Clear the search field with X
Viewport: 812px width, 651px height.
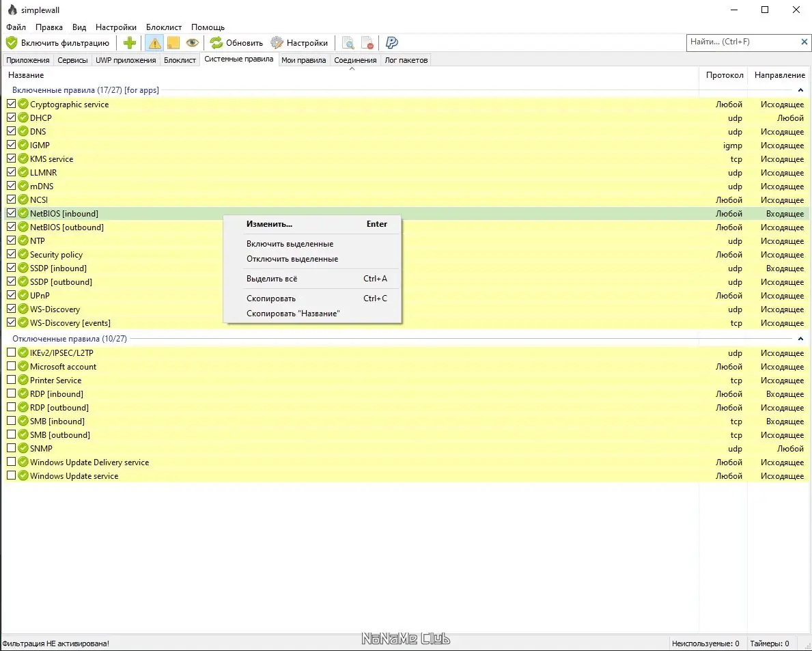tap(804, 42)
